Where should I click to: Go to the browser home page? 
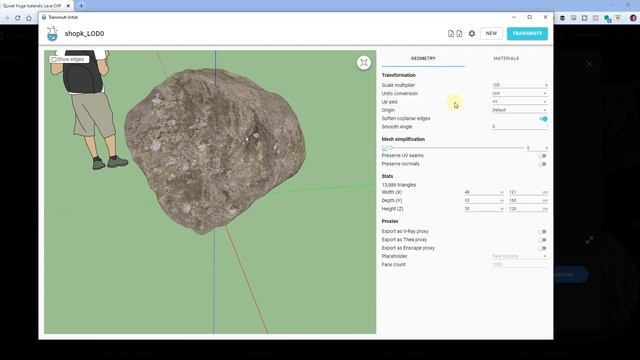(29, 18)
